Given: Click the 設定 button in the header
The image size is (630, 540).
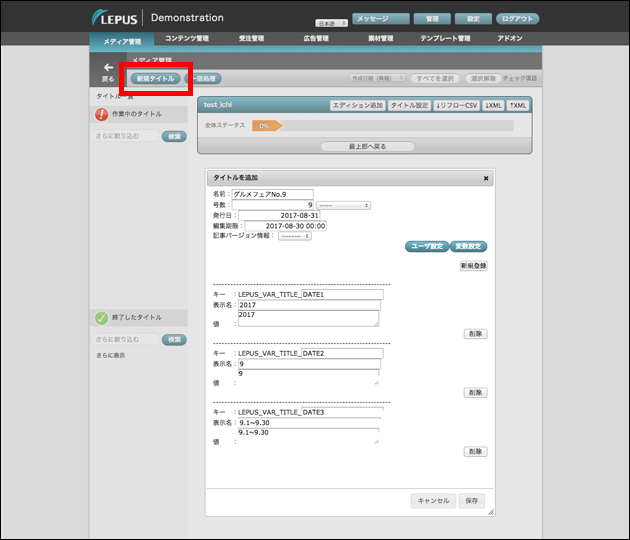Looking at the screenshot, I should point(473,19).
